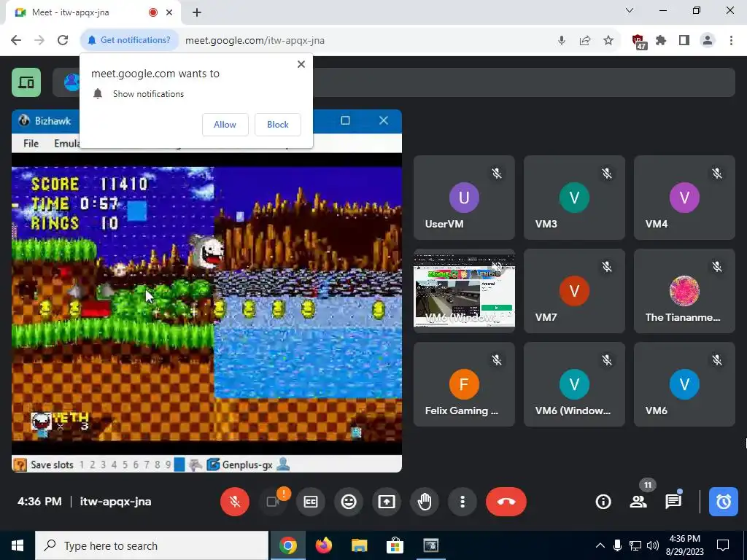Select the UserVM participant tile
This screenshot has width=747, height=560.
click(464, 198)
